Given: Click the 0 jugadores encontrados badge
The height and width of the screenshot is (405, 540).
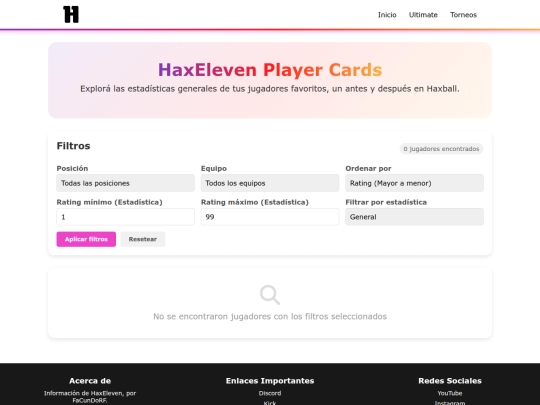Looking at the screenshot, I should click(x=441, y=149).
